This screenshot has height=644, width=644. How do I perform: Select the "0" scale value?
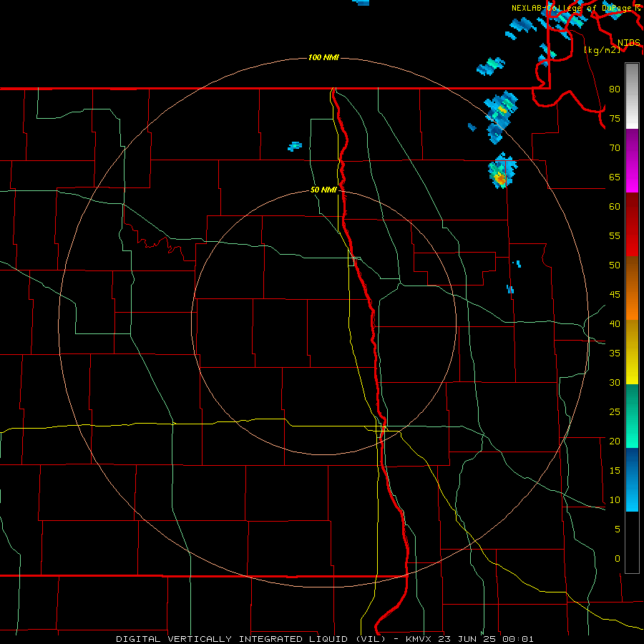tap(618, 559)
